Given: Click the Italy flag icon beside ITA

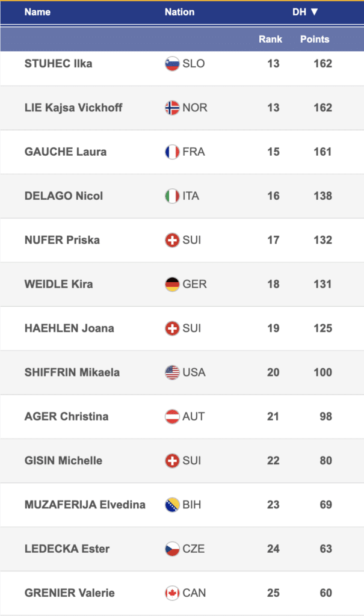Looking at the screenshot, I should coord(172,196).
